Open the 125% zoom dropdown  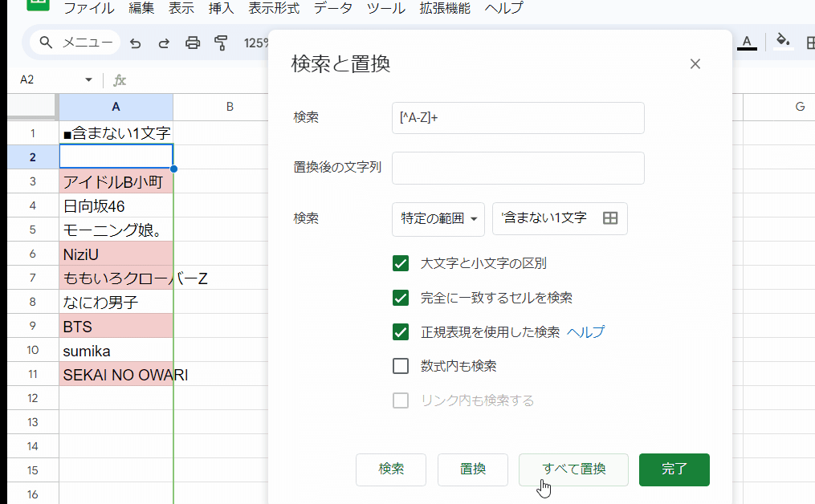[x=256, y=43]
